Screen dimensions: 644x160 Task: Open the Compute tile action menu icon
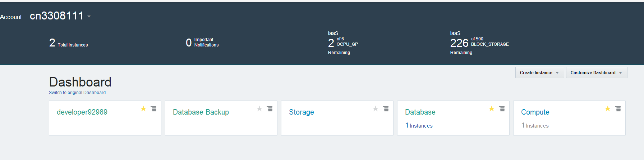coord(618,108)
